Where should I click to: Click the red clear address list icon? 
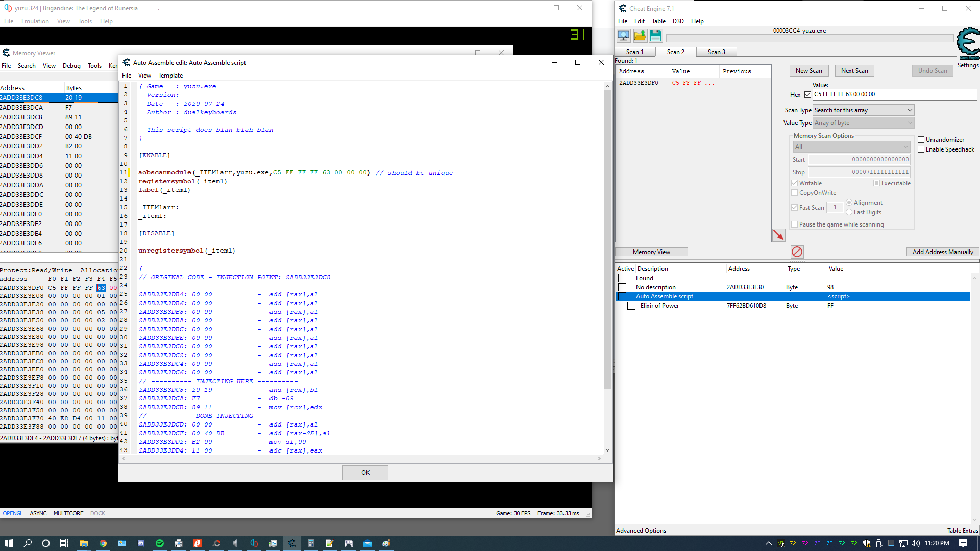pos(797,252)
